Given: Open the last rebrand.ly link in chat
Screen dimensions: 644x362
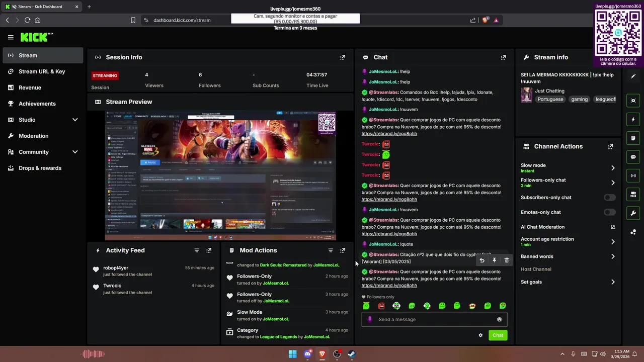Looking at the screenshot, I should click(389, 286).
